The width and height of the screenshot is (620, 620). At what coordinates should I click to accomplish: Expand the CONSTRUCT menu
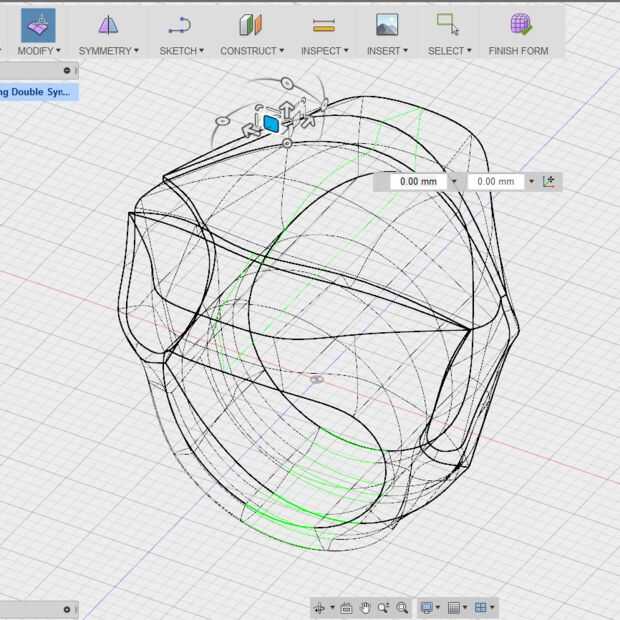pos(252,51)
